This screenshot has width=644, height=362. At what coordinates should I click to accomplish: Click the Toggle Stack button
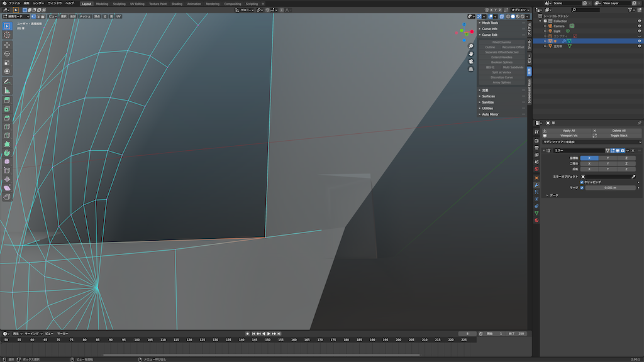click(619, 136)
